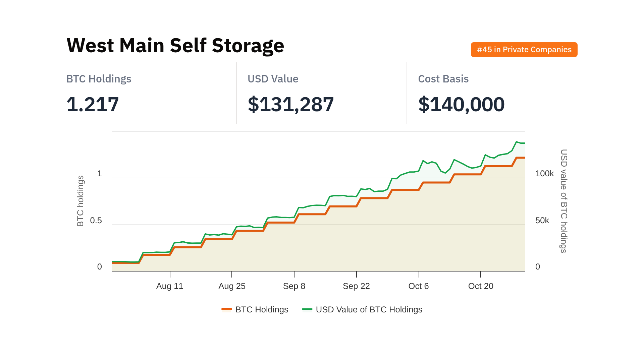Image resolution: width=644 pixels, height=362 pixels.
Task: Select the 'Oct 20' x-axis label
Action: (x=481, y=286)
